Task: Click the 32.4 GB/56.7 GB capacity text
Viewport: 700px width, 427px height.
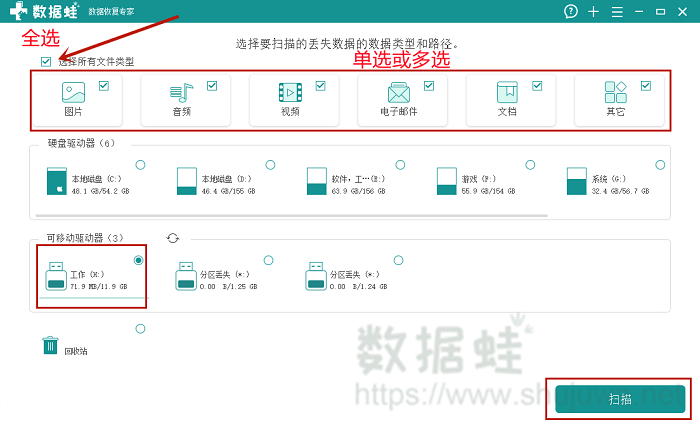Action: point(621,191)
